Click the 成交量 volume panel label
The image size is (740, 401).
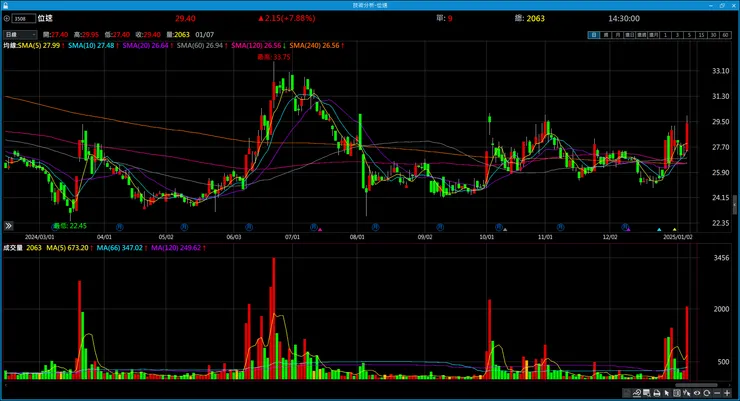[x=13, y=248]
